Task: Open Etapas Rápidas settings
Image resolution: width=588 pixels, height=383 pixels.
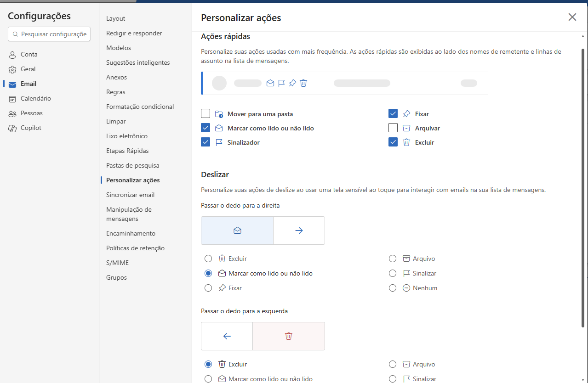Action: tap(127, 151)
